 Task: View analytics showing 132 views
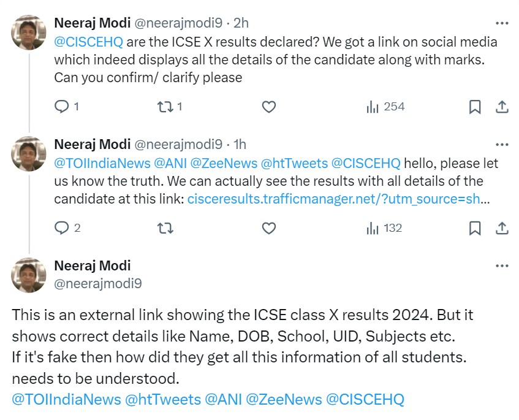[x=384, y=228]
